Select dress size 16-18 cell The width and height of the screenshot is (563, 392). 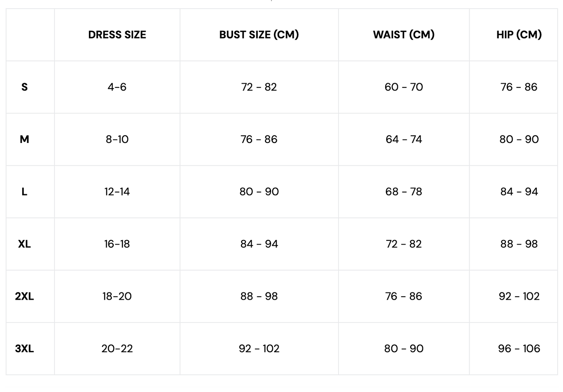point(117,244)
